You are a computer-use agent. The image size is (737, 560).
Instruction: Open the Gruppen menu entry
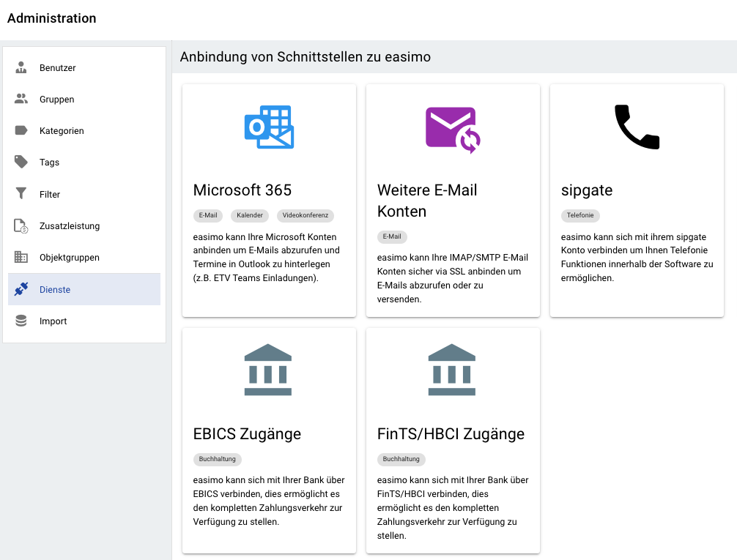84,99
